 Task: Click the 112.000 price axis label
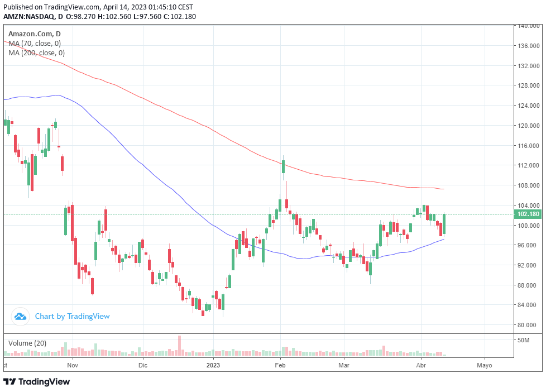coord(529,165)
